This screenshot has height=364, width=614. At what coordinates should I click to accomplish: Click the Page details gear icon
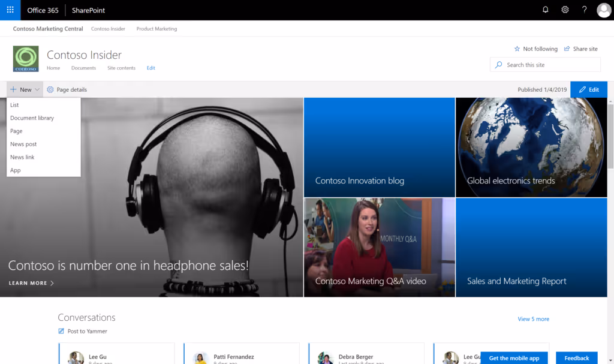50,90
